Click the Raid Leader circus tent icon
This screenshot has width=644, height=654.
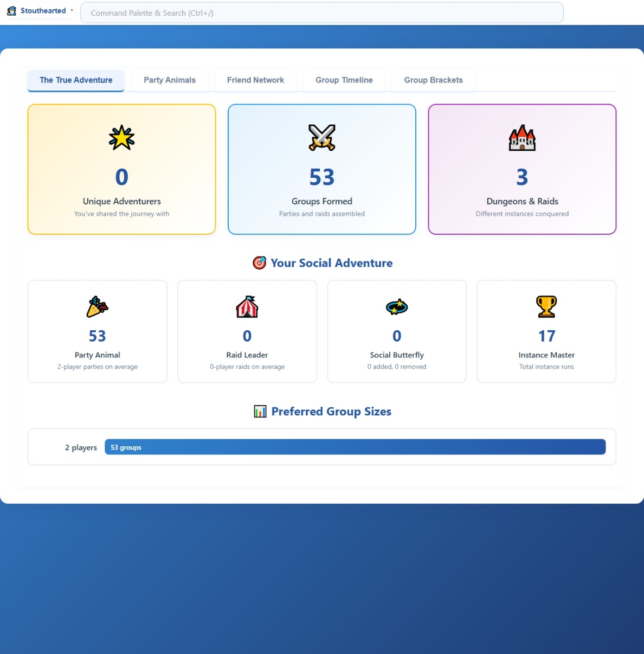tap(247, 307)
